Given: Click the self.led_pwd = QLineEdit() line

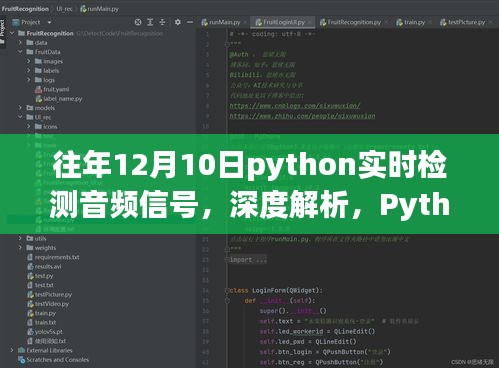Looking at the screenshot, I should point(308,342).
